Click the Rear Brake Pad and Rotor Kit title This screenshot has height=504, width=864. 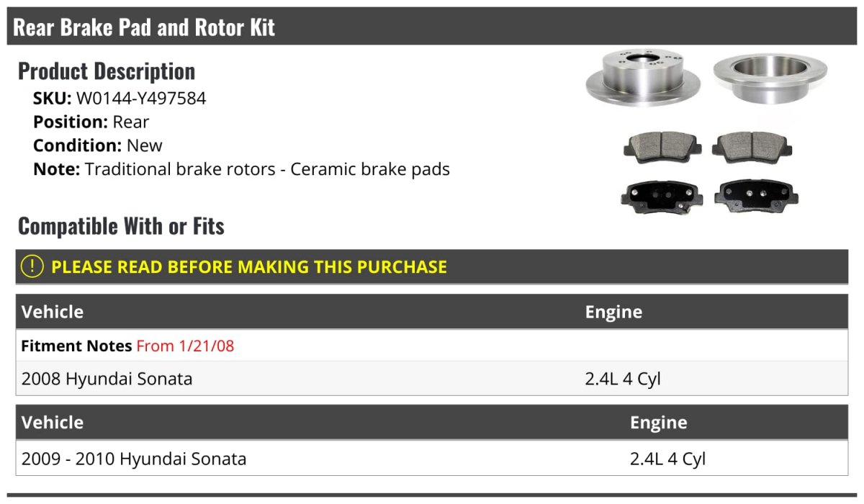coord(144,27)
